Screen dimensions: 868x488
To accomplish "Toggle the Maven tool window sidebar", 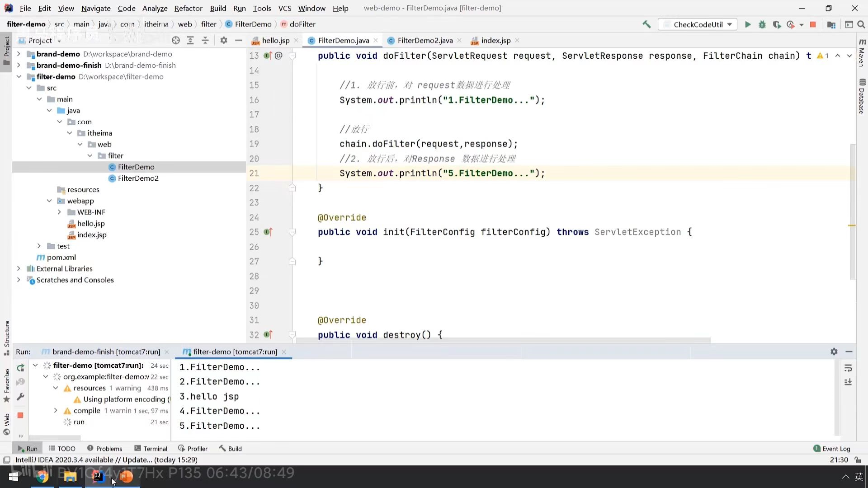I will [862, 52].
